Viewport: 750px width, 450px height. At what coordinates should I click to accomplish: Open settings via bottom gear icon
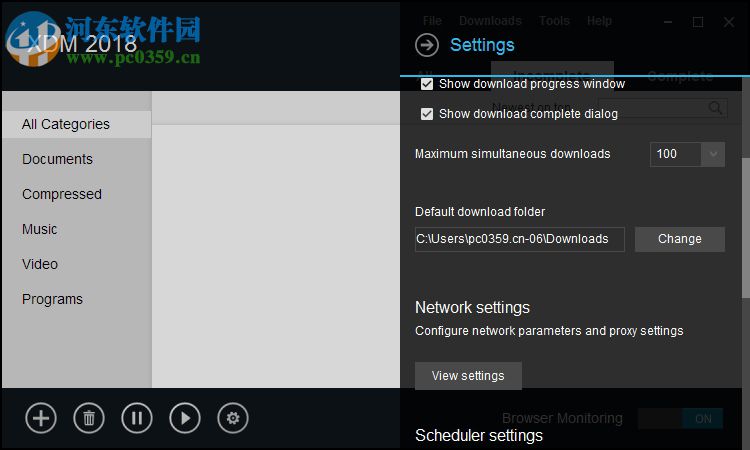click(x=232, y=418)
